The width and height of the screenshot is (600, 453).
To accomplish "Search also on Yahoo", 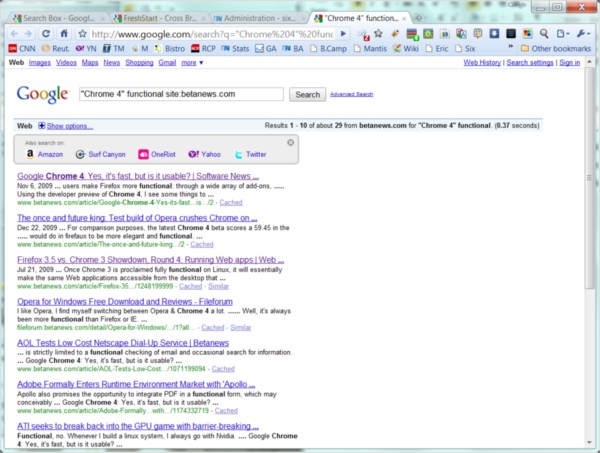I will point(205,154).
